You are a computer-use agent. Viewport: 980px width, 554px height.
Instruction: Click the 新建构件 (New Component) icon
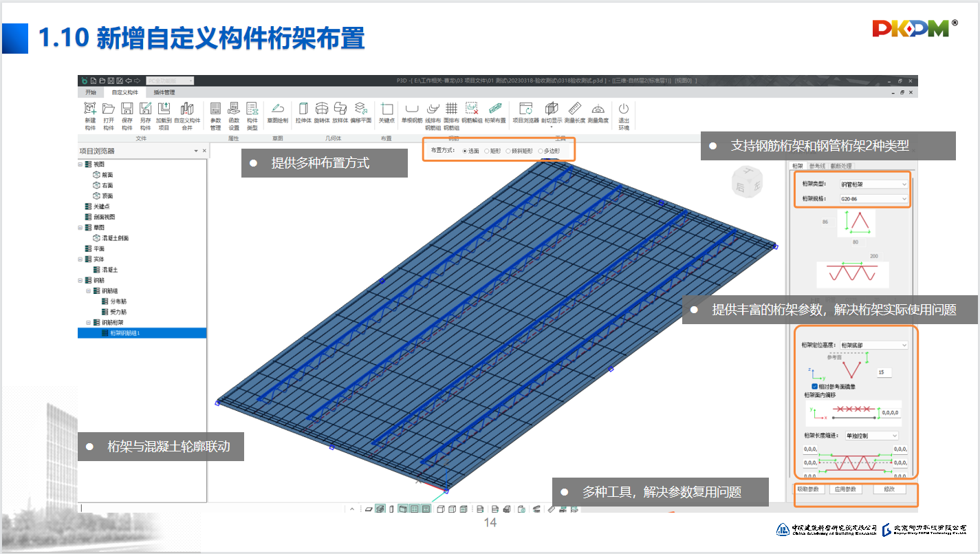(x=90, y=108)
